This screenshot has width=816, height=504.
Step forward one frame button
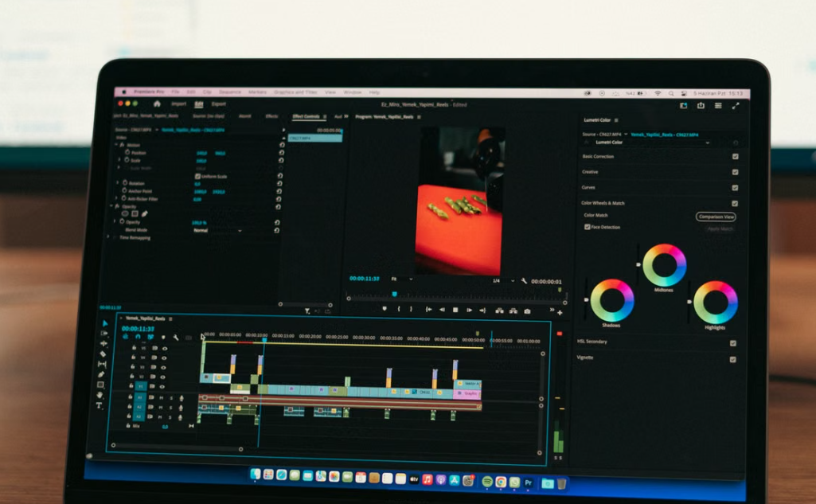pos(469,310)
